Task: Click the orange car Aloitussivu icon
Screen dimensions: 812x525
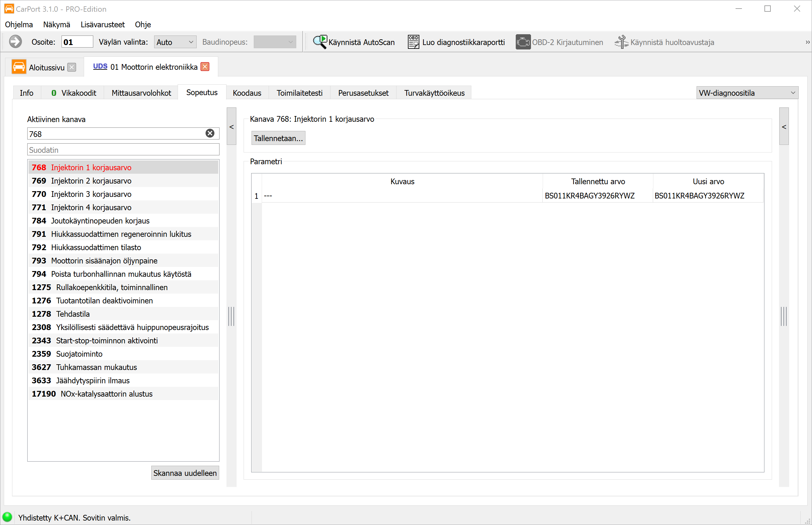Action: (19, 67)
